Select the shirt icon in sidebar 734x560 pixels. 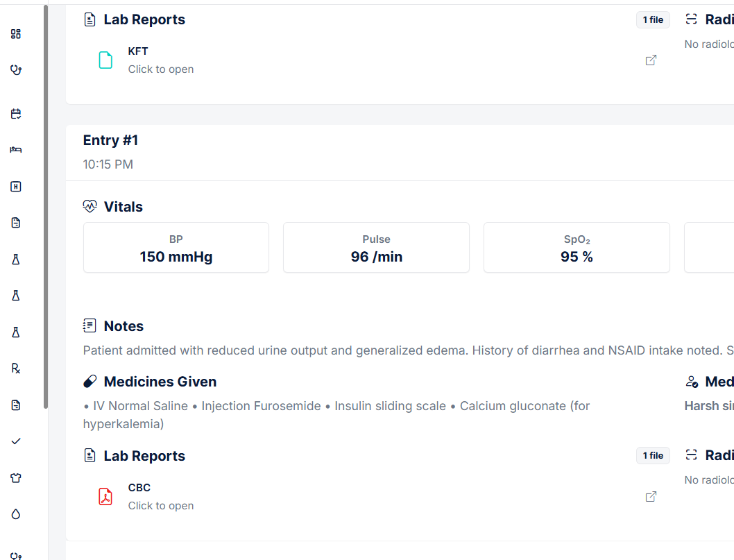coord(16,477)
